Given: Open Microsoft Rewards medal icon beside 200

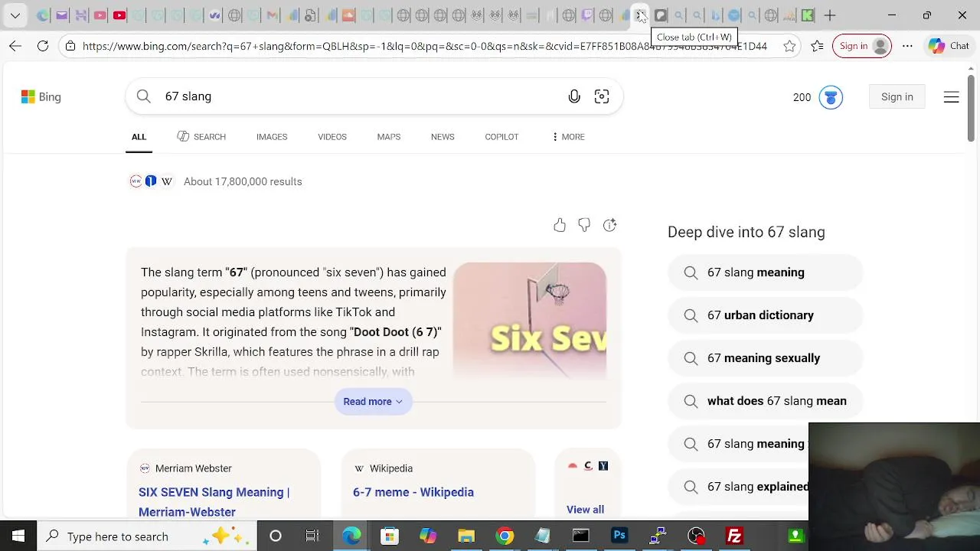Looking at the screenshot, I should tap(831, 97).
